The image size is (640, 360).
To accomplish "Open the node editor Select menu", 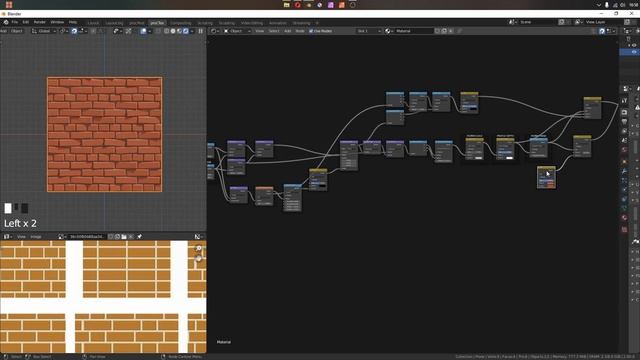I will 274,31.
